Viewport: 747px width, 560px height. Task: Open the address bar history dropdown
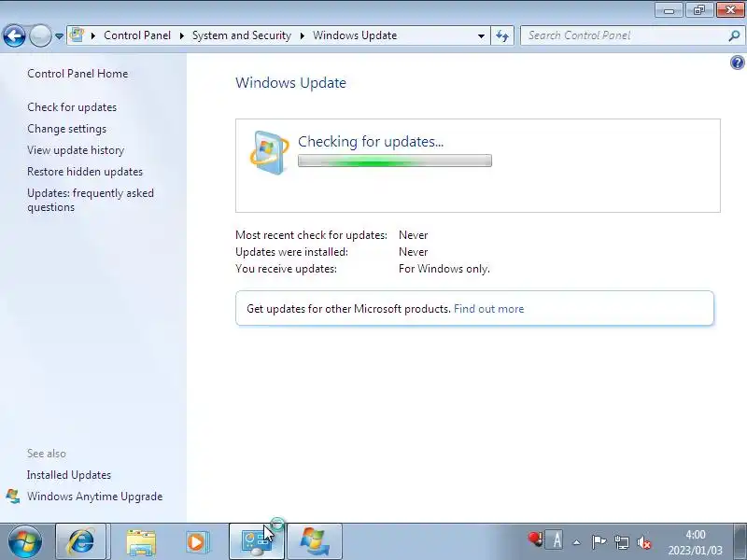[x=481, y=36]
